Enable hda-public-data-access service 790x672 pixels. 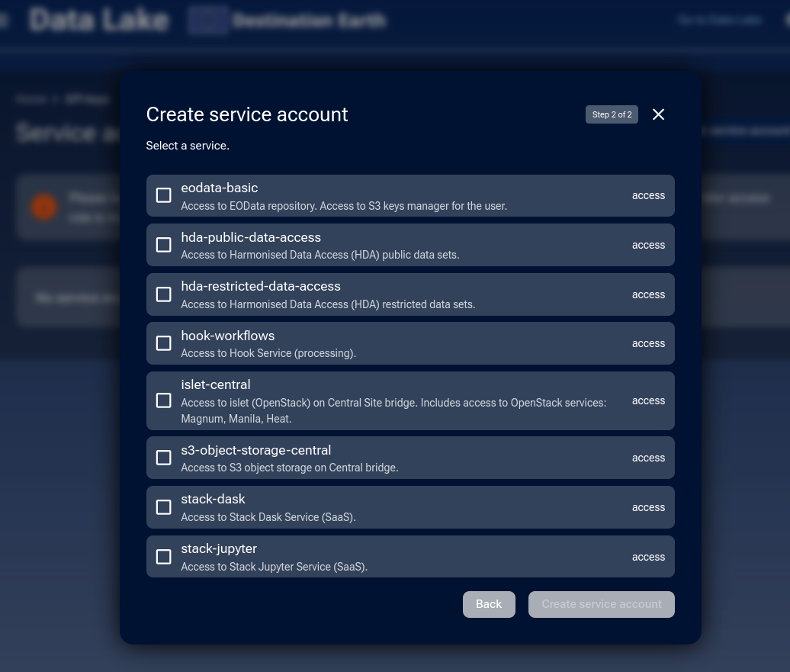163,245
